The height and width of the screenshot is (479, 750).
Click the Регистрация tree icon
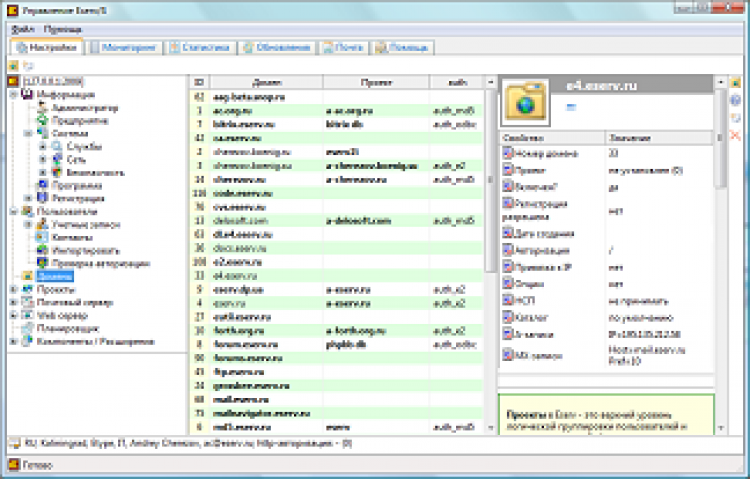pyautogui.click(x=43, y=198)
